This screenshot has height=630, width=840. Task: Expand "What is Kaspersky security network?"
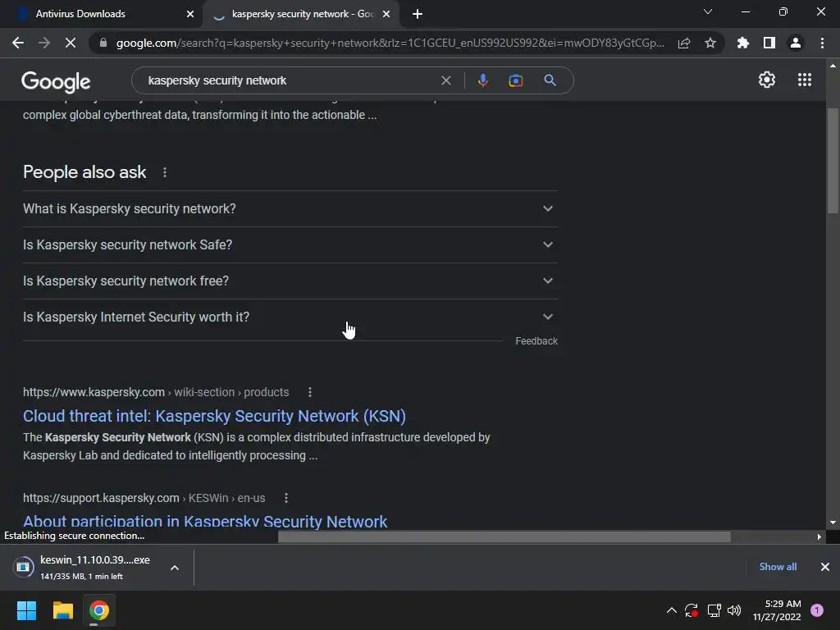point(290,209)
